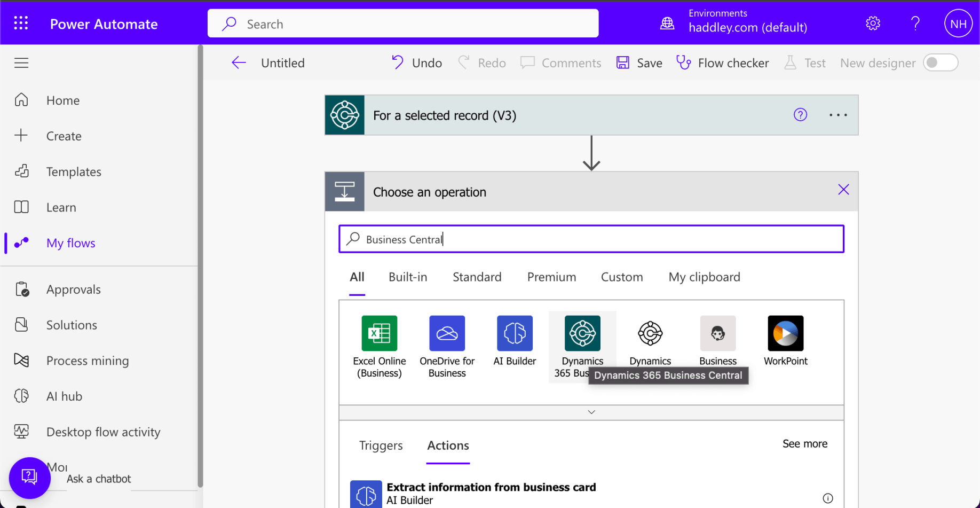Screen dimensions: 980x508
Task: Click See more actions link
Action: (804, 444)
